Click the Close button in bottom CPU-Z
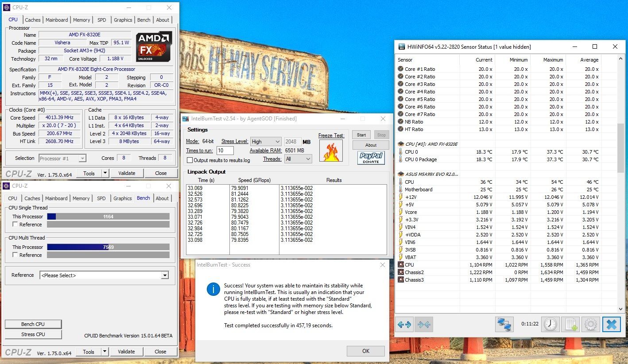 (160, 352)
